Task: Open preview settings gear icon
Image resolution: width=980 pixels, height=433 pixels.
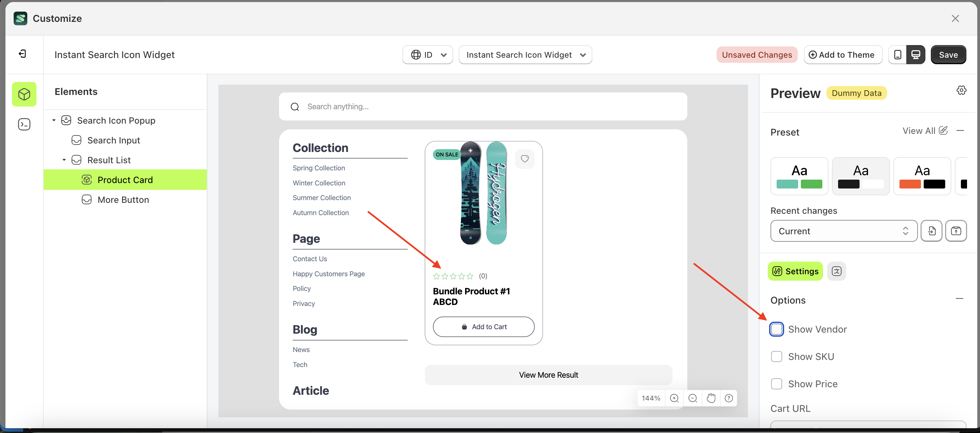Action: pyautogui.click(x=962, y=90)
